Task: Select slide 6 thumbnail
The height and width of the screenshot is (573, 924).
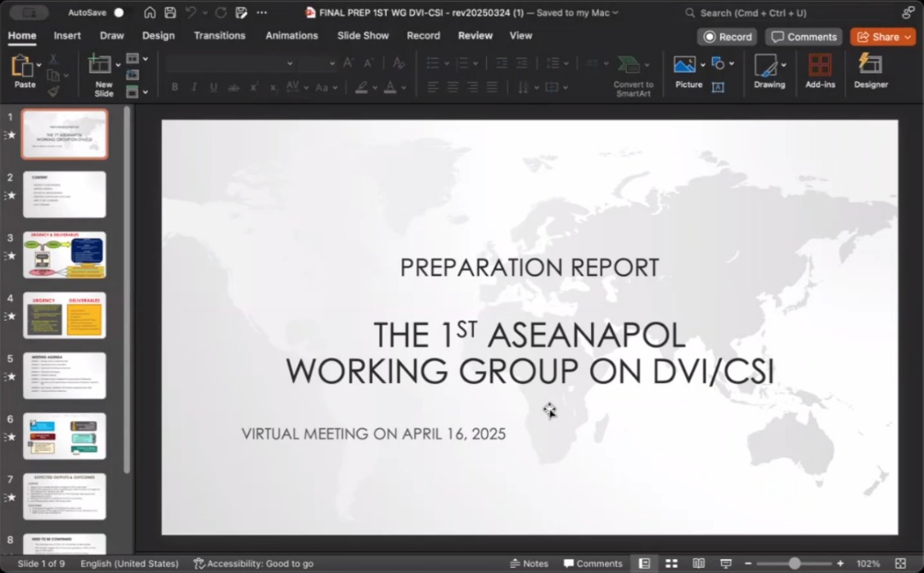Action: [65, 436]
